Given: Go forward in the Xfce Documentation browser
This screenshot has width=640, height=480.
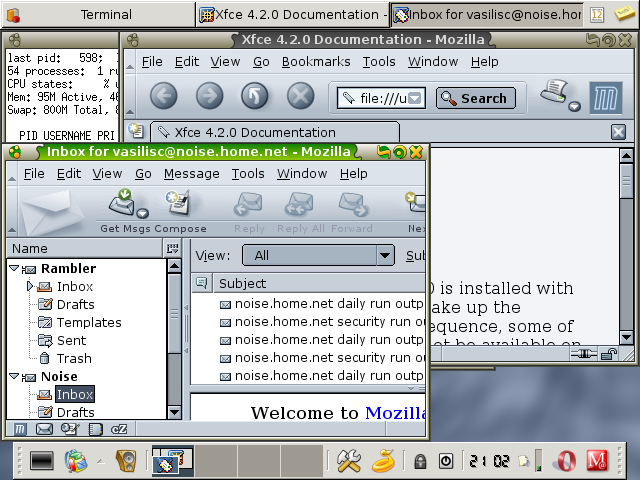Looking at the screenshot, I should 209,97.
